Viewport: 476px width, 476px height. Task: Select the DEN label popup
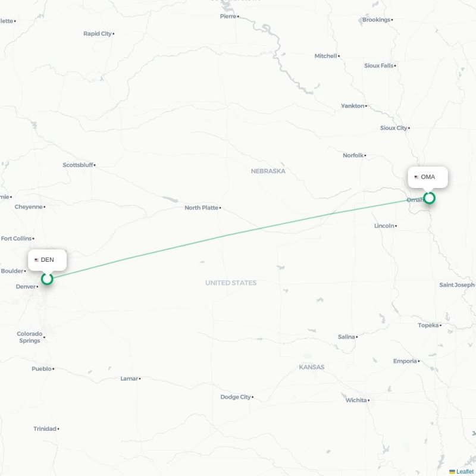pos(48,260)
